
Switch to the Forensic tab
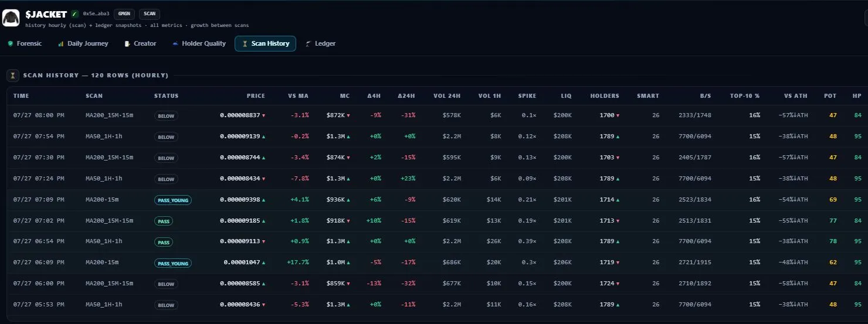[x=25, y=43]
